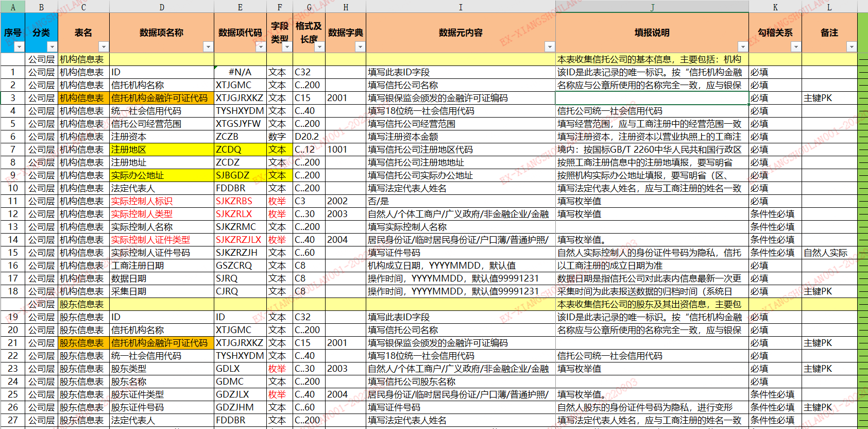Click the XTGSJYFW code cell

coord(240,124)
